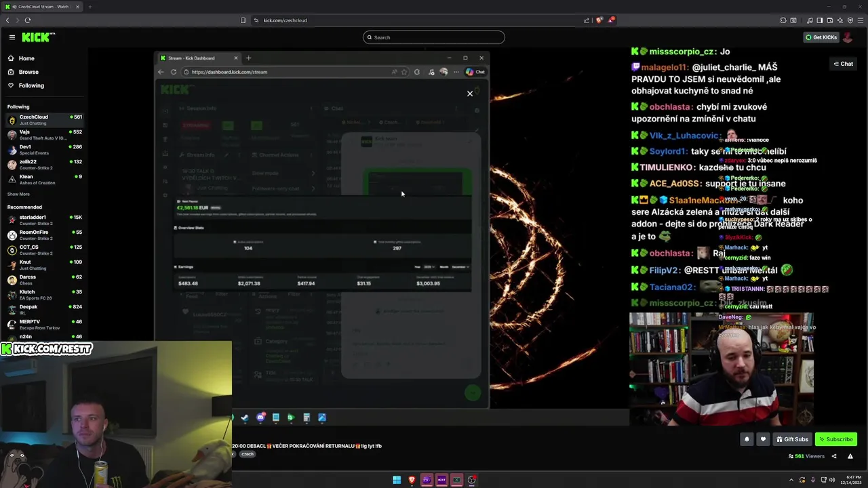
Task: Open Brave Rewards triangle icon
Action: [611, 20]
